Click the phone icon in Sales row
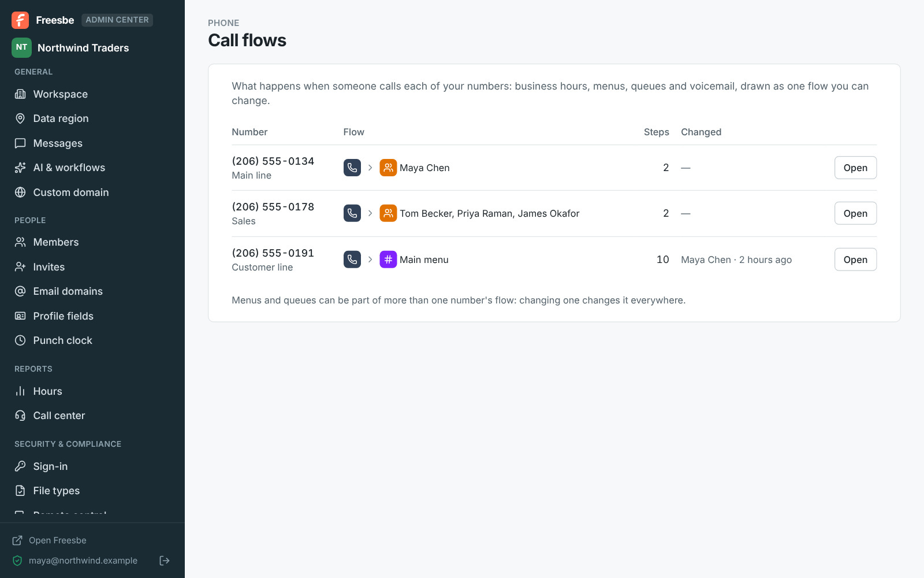Screen dimensions: 924x578 (352, 213)
